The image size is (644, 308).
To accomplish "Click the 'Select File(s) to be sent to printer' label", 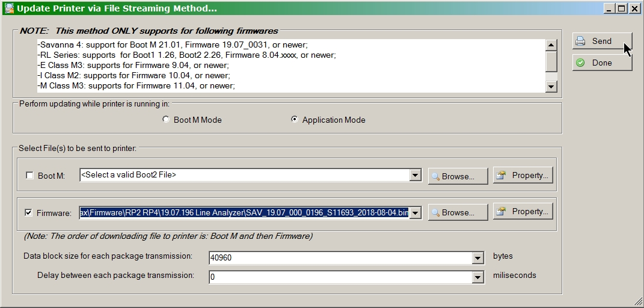I will [x=77, y=148].
